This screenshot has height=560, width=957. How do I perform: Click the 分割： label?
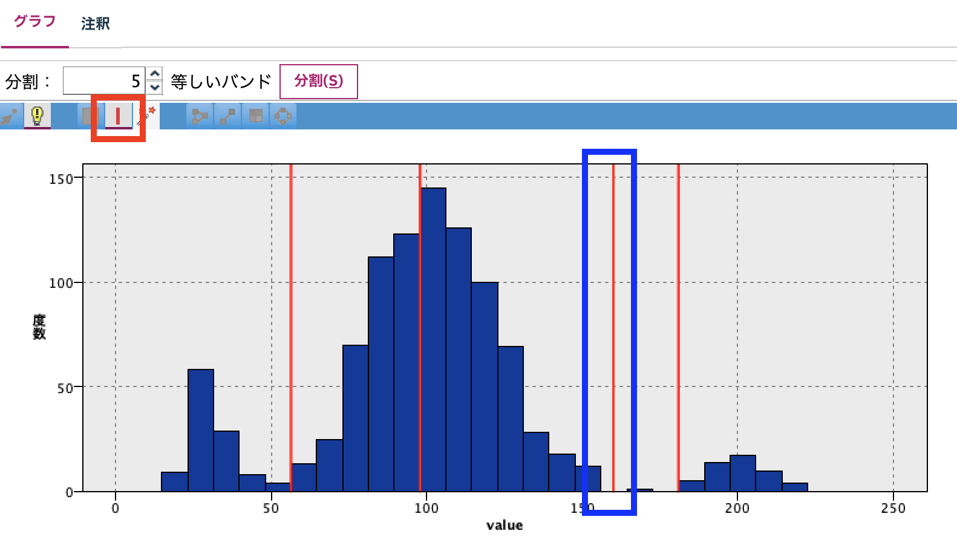(x=28, y=81)
